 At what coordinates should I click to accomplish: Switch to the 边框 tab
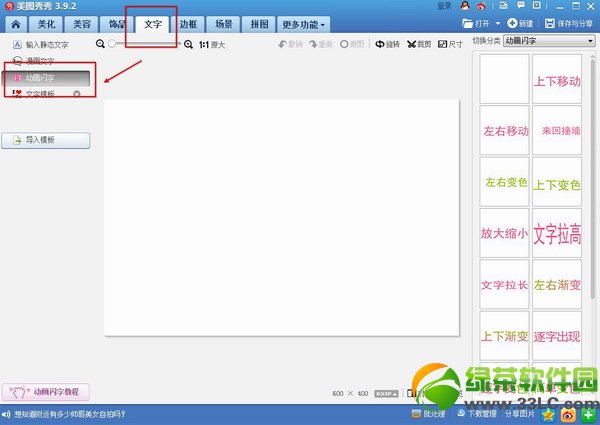click(x=188, y=24)
